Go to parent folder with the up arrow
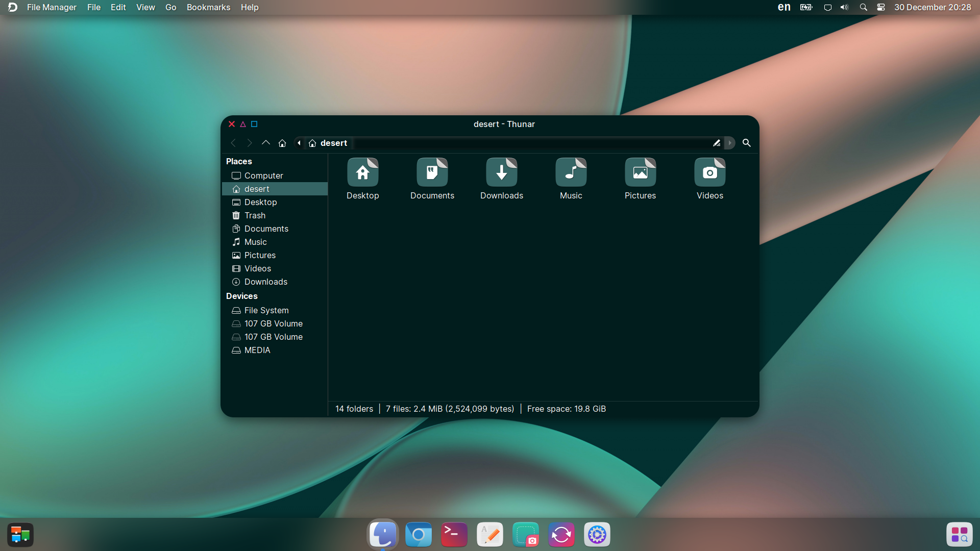Viewport: 980px width, 551px height. coord(266,143)
